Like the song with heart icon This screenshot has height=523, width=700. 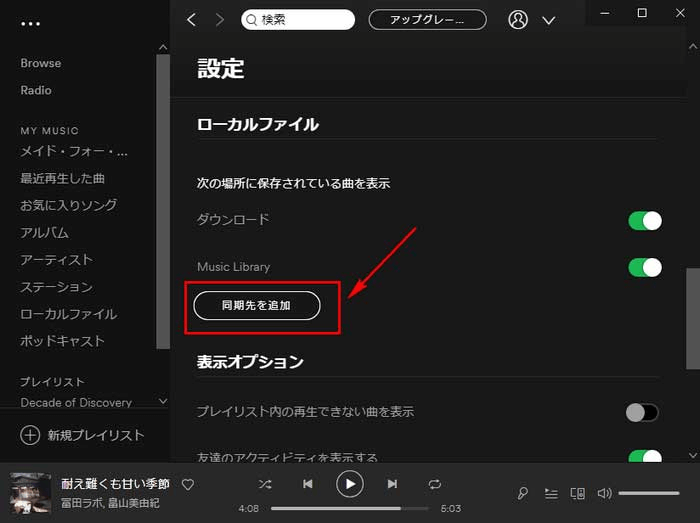[188, 485]
